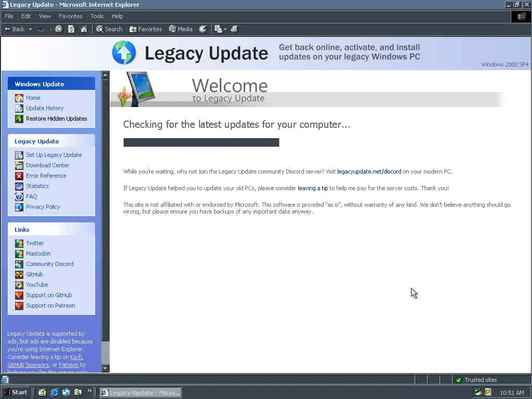This screenshot has width=532, height=399.
Task: Open the File menu
Action: coord(9,16)
